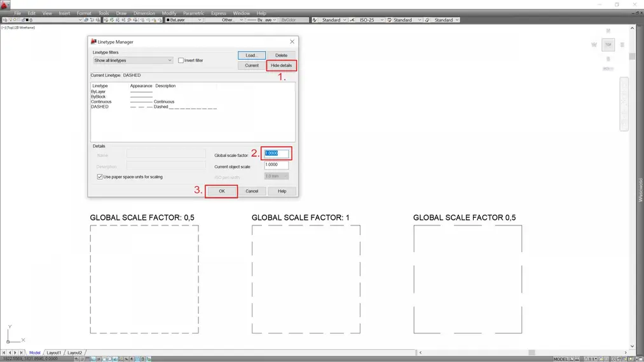Open the table style Standard dropdown
644x362 pixels.
coord(407,20)
